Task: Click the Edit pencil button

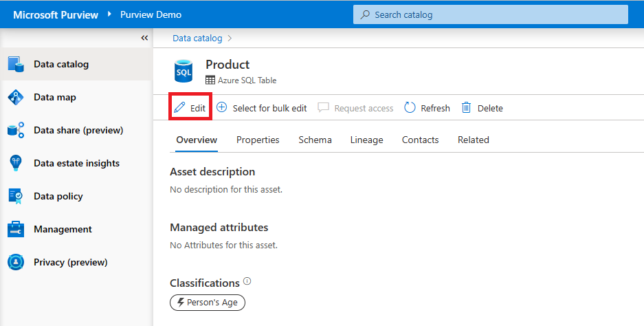Action: (x=190, y=108)
